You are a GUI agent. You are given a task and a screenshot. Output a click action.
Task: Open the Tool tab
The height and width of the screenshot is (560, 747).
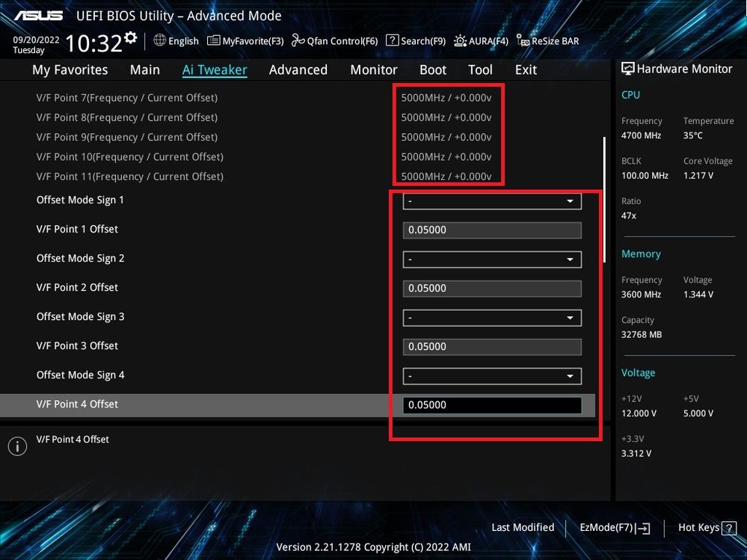[480, 70]
